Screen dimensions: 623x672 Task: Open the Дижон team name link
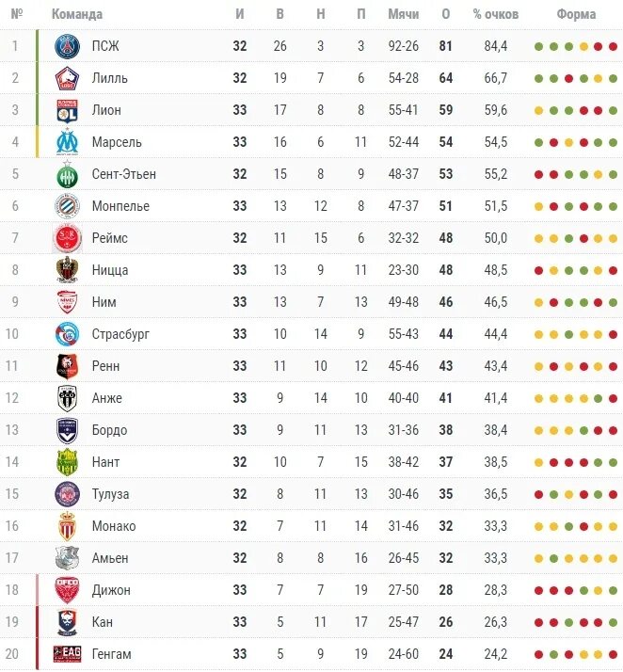coord(111,590)
